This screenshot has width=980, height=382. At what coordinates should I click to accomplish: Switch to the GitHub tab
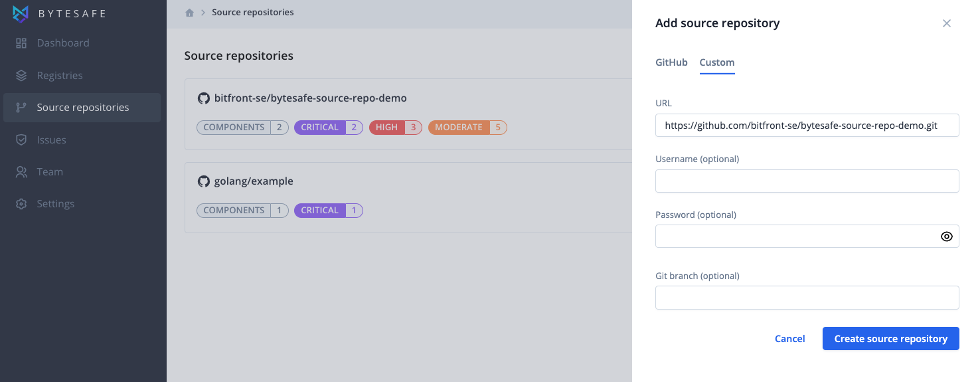pyautogui.click(x=671, y=62)
